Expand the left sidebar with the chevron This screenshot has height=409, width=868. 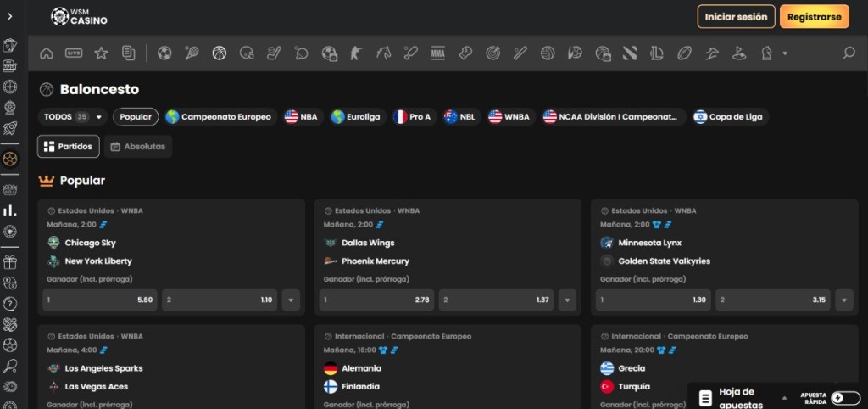10,17
